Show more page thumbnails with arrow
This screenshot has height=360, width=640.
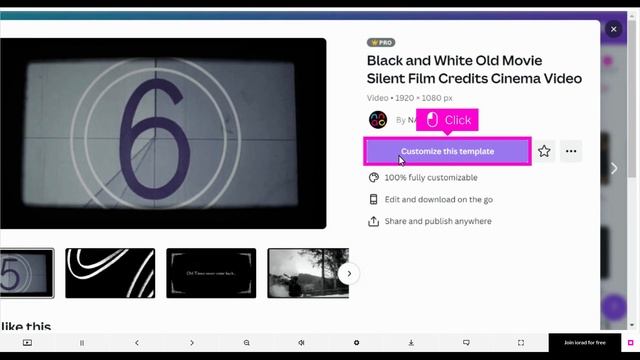(x=349, y=273)
